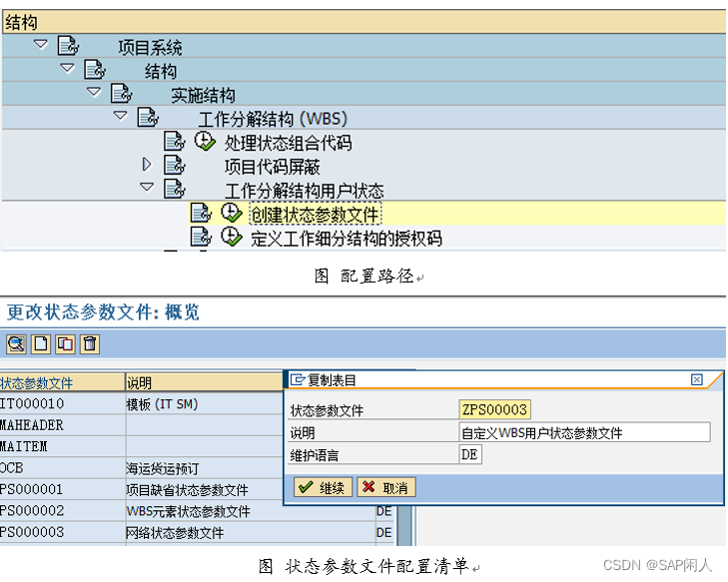Select 处理状态组合代码 tree entry
Image resolution: width=728 pixels, height=582 pixels.
288,143
